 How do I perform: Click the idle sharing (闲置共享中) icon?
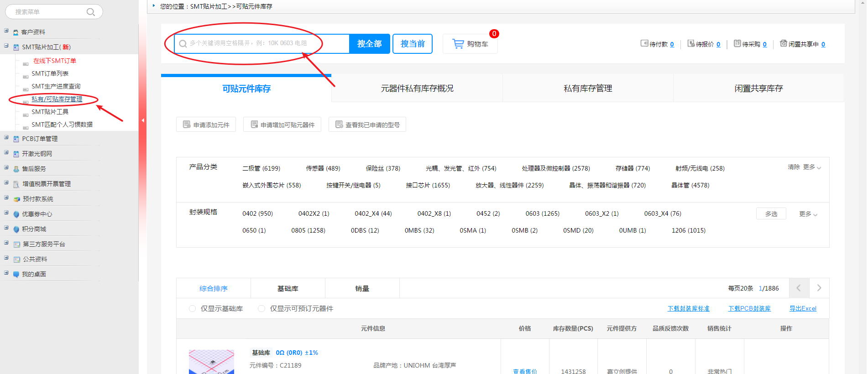click(783, 43)
